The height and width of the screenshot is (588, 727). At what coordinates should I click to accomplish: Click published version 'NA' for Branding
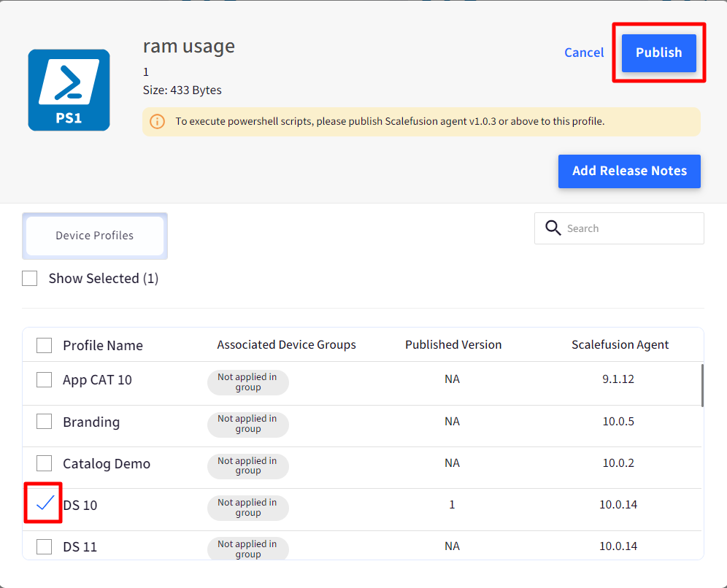452,421
